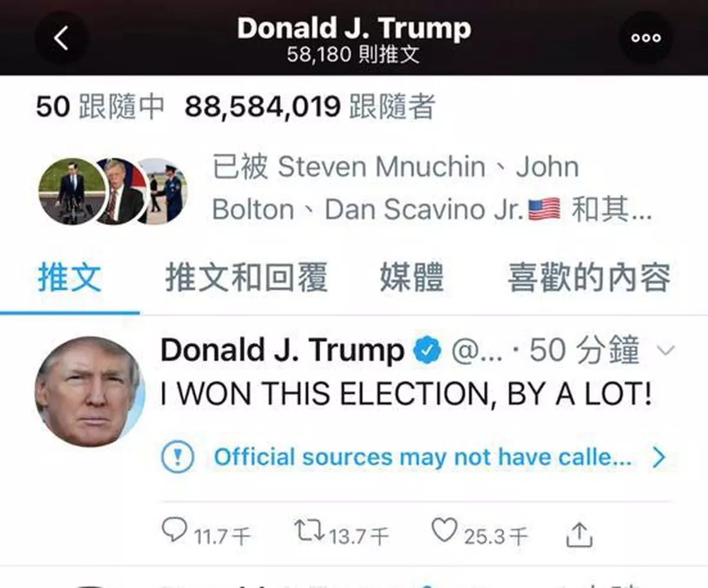Viewport: 708px width, 588px height.
Task: Tap Donald J. Trump's tweet profile picture
Action: tap(90, 391)
